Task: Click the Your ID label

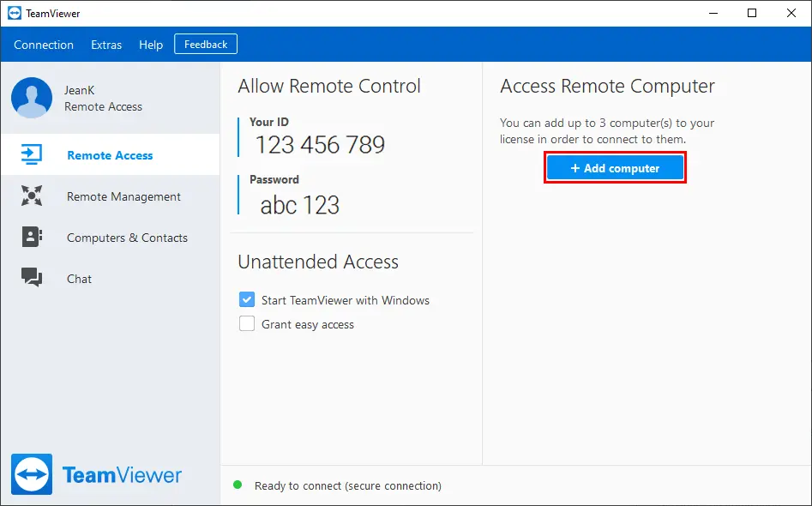Action: point(269,122)
